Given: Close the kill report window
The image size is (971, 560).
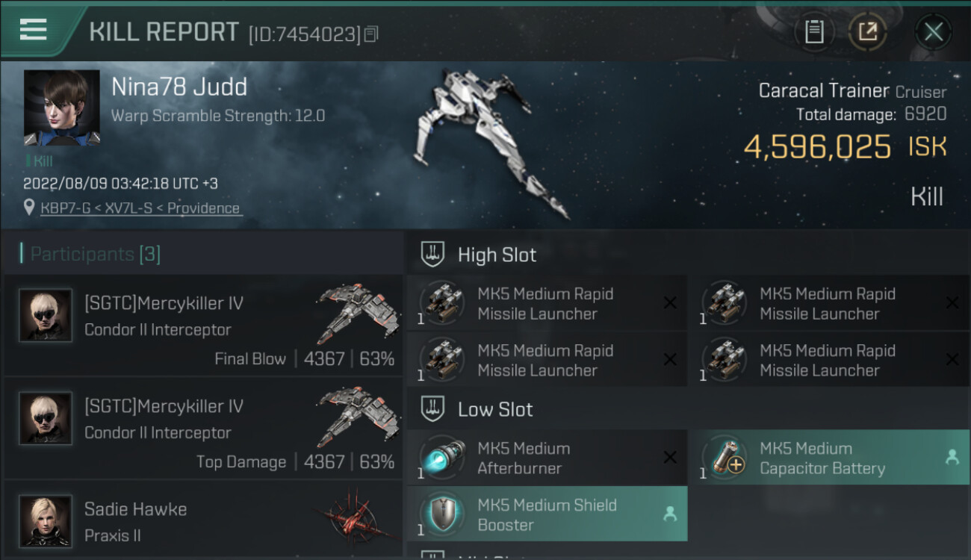Looking at the screenshot, I should click(933, 31).
